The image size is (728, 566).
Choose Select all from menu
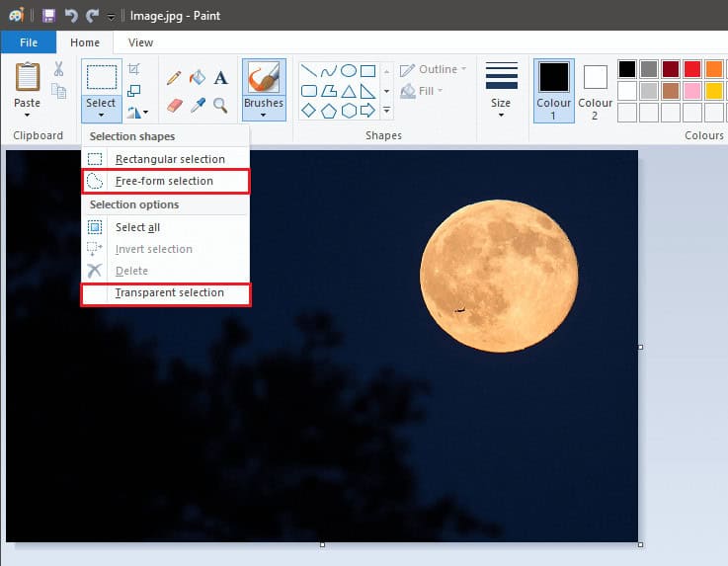166,227
